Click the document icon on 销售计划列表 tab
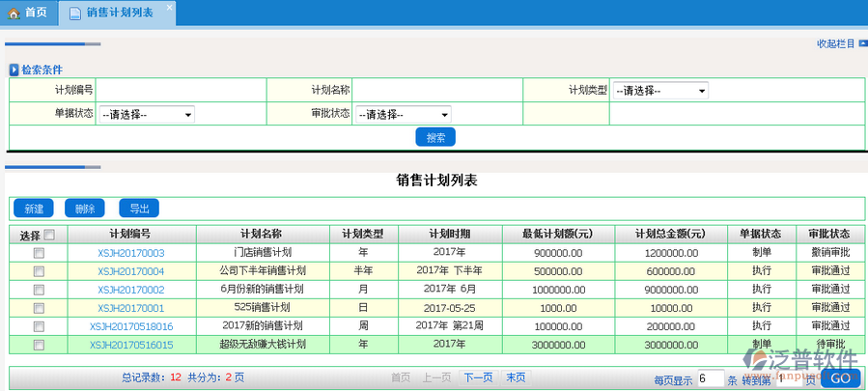Viewport: 868px width, 391px height. [x=75, y=14]
